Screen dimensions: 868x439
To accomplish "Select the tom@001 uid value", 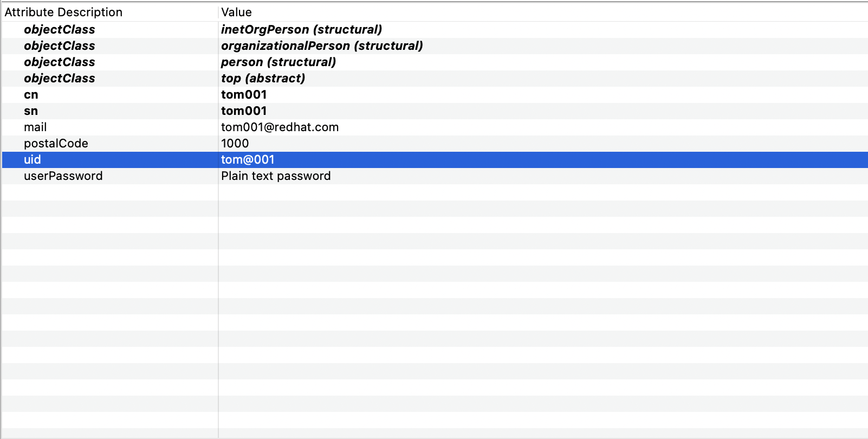I will coord(248,160).
